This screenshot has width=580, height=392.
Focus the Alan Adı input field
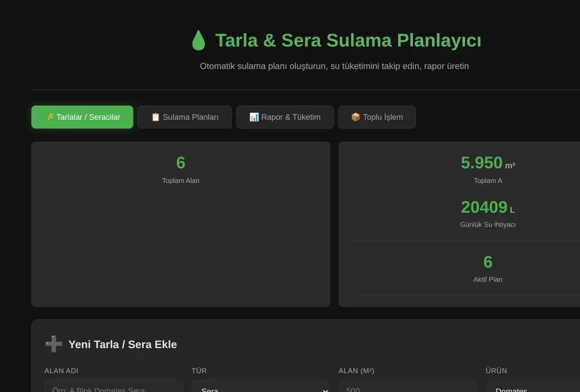coord(114,386)
